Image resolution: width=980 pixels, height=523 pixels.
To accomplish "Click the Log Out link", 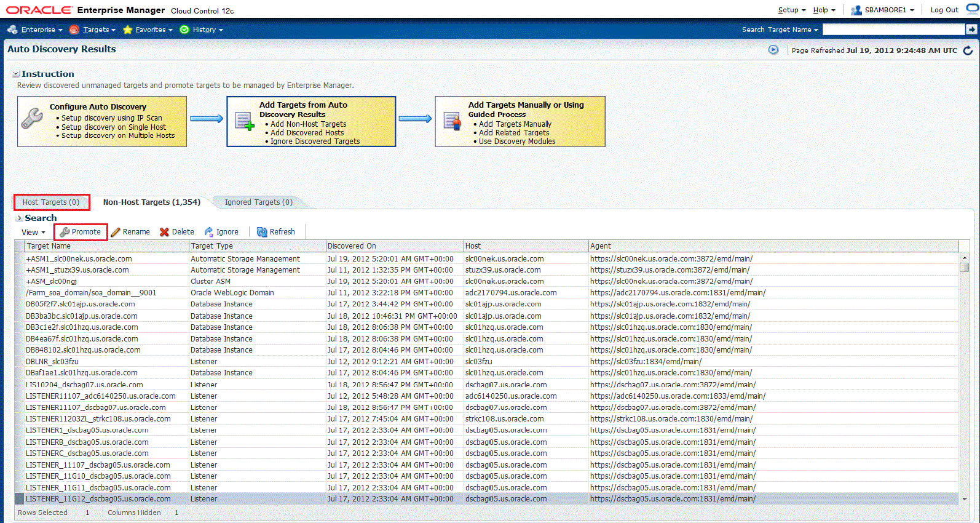I will click(944, 10).
